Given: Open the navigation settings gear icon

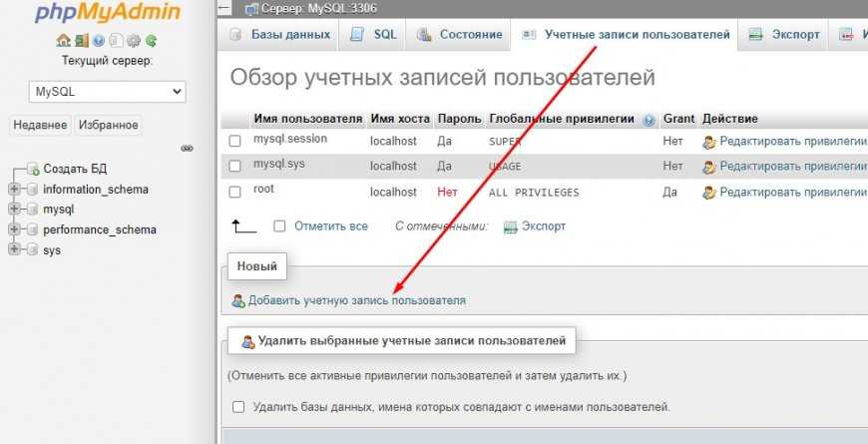Looking at the screenshot, I should 134,41.
